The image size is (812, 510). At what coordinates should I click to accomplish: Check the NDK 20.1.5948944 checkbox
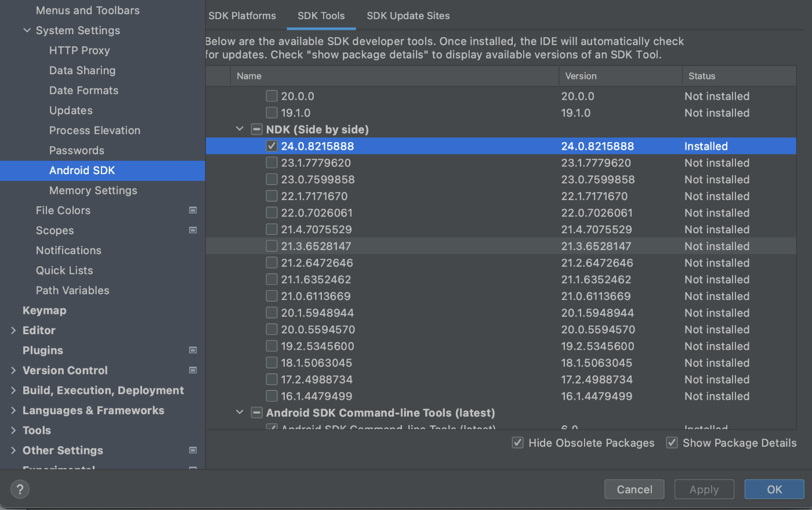(271, 313)
